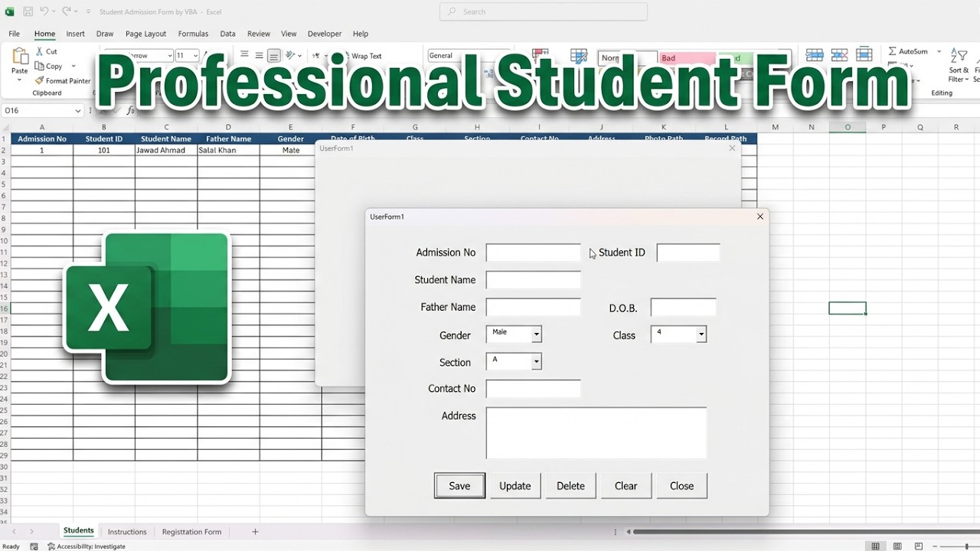Click the Clear button on the form
Image resolution: width=980 pixels, height=551 pixels.
point(626,486)
